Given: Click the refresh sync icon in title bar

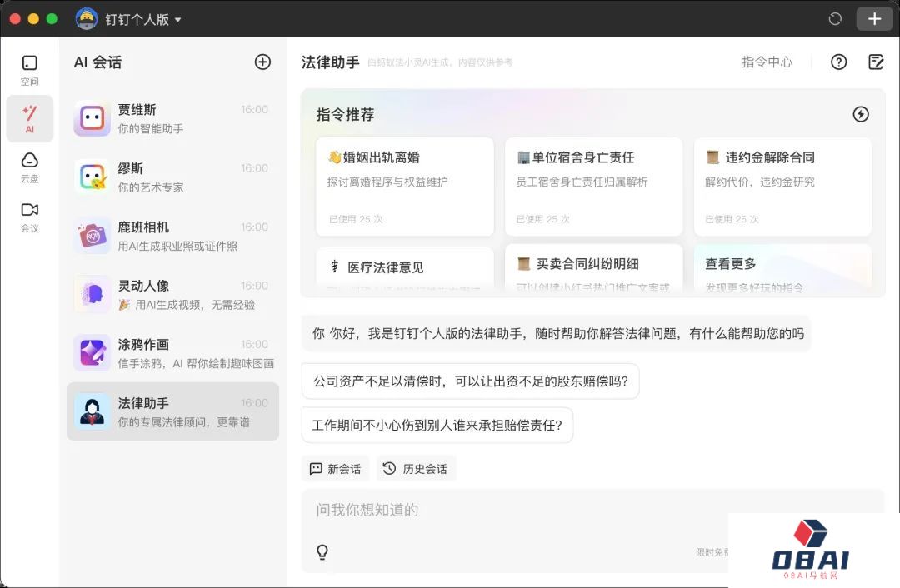Looking at the screenshot, I should 835,19.
